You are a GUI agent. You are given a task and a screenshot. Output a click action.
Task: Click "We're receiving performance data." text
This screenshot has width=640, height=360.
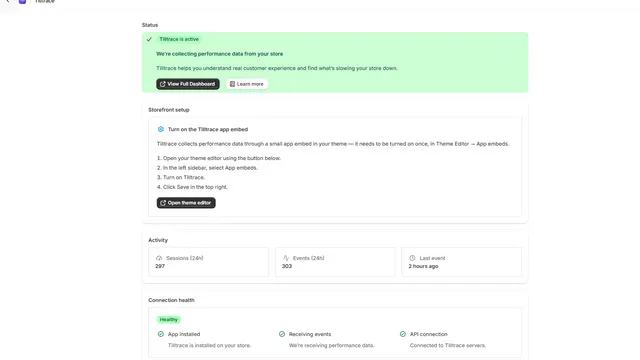(x=331, y=345)
